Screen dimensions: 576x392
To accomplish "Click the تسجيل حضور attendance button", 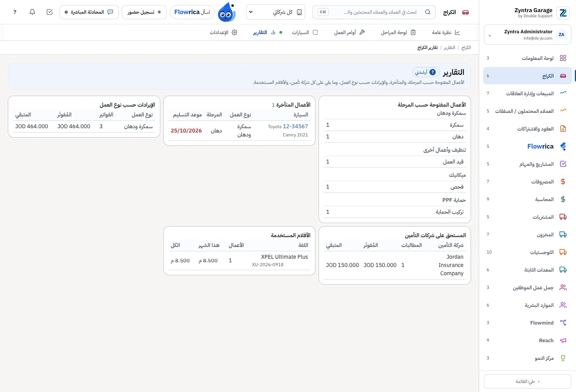I will [144, 12].
